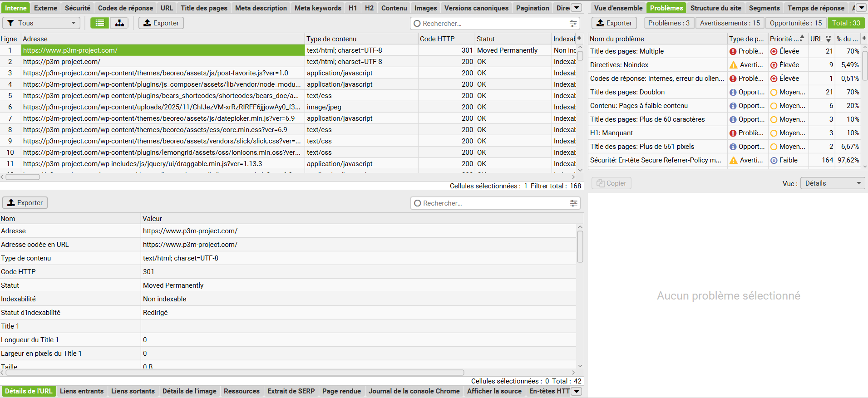
Task: Filter by Avertissements : 15
Action: tap(730, 23)
